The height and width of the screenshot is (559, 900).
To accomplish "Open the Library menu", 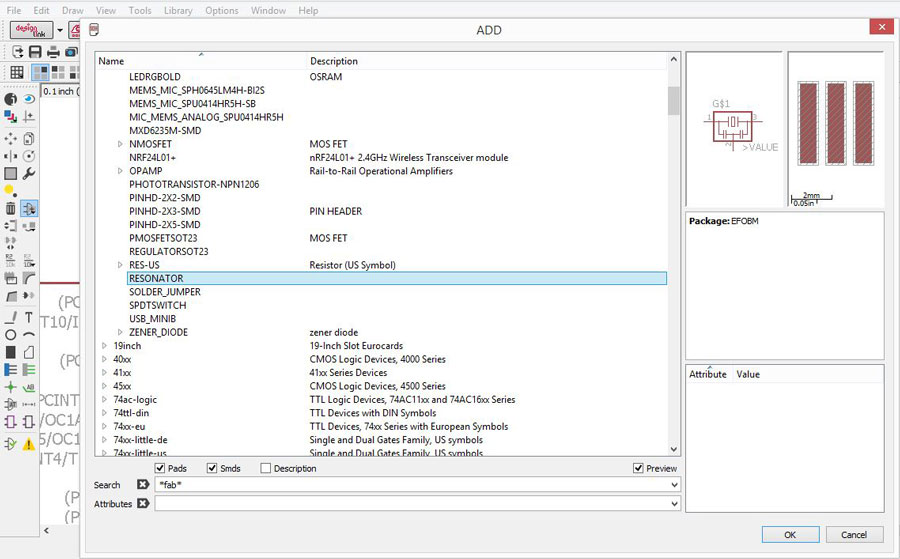I will click(x=178, y=10).
